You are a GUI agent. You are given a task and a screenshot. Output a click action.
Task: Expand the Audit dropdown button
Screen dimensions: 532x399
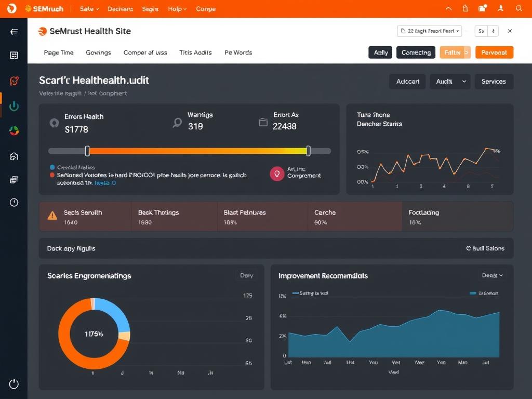(450, 82)
